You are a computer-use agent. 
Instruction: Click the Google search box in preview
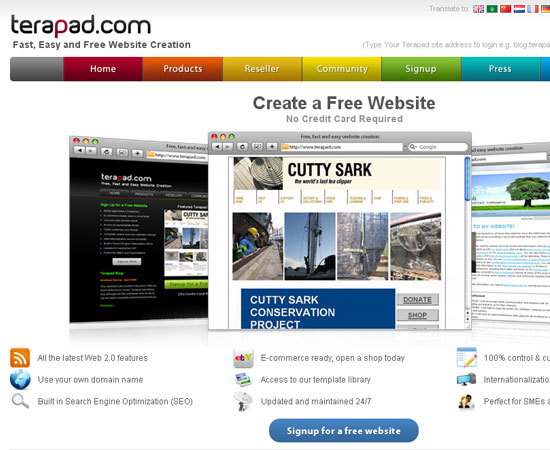pyautogui.click(x=438, y=147)
